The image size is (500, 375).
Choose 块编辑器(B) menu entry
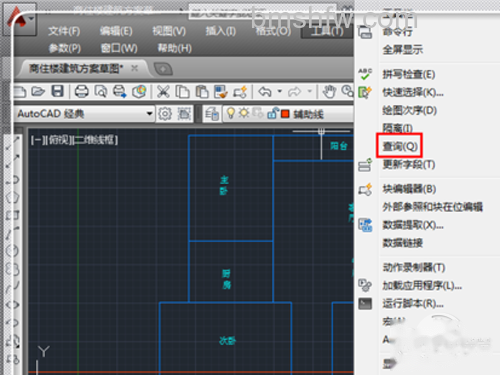[x=409, y=189]
